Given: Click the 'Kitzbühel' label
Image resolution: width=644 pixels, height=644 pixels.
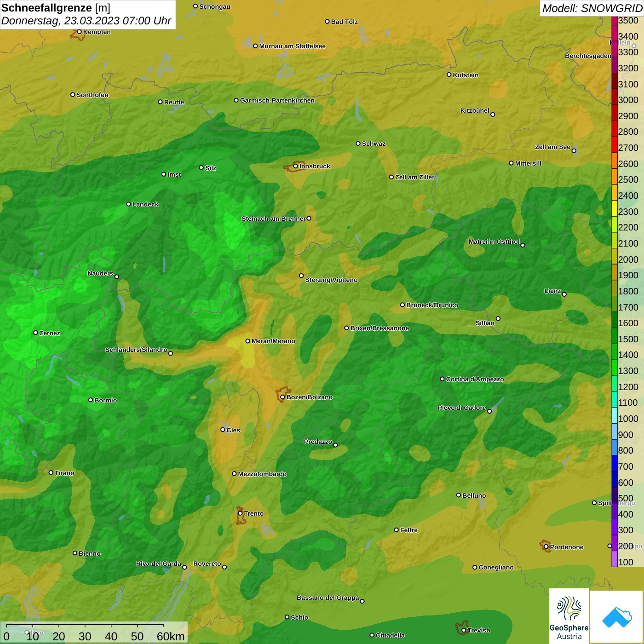Looking at the screenshot, I should pyautogui.click(x=475, y=110).
